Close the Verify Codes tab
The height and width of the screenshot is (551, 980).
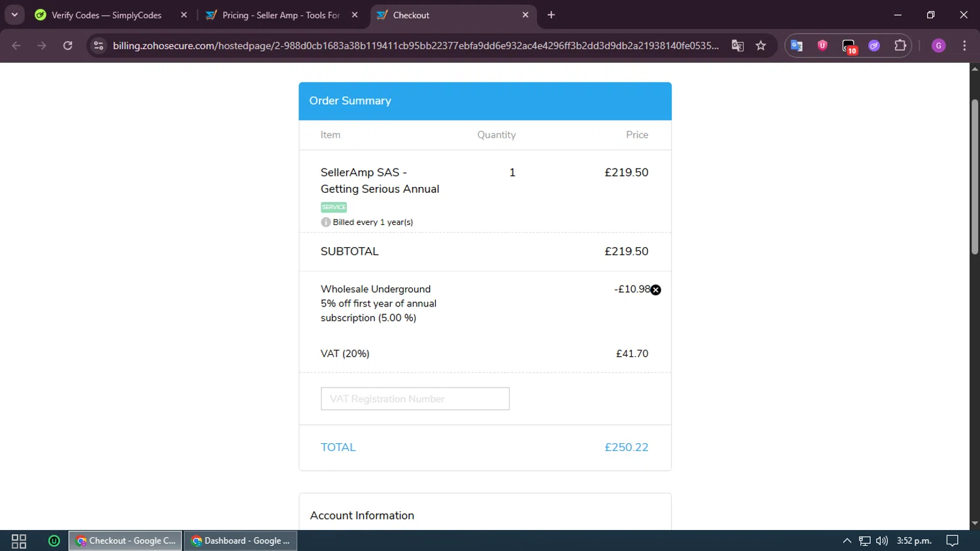tap(184, 15)
